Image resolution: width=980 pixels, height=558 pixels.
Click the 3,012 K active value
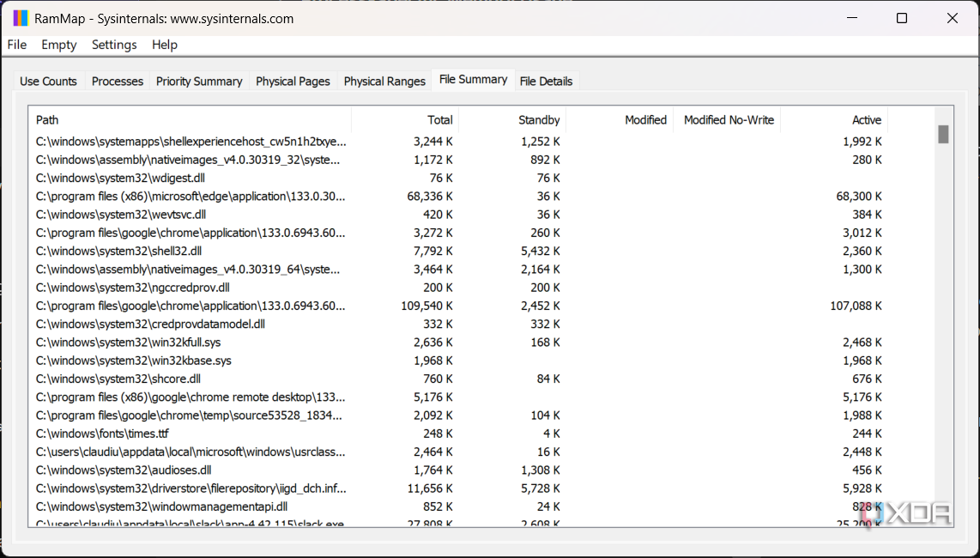pyautogui.click(x=862, y=233)
